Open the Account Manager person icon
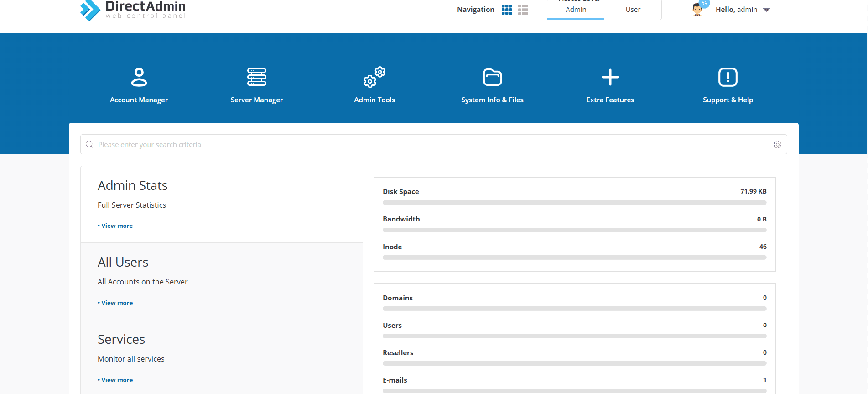The width and height of the screenshot is (868, 394). (139, 77)
